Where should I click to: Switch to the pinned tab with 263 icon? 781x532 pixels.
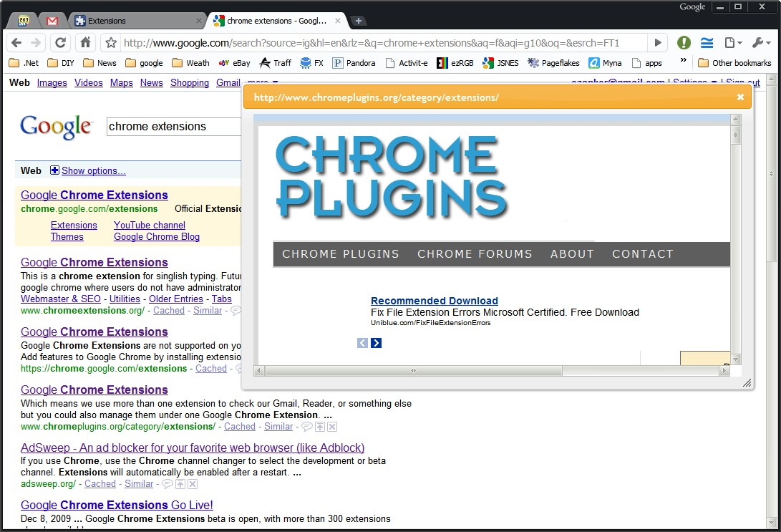pos(24,21)
